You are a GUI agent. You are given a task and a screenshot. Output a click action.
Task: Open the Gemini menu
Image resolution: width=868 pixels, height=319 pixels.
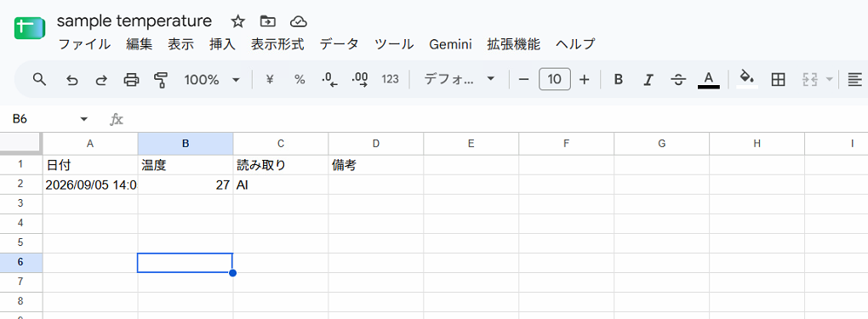(450, 44)
